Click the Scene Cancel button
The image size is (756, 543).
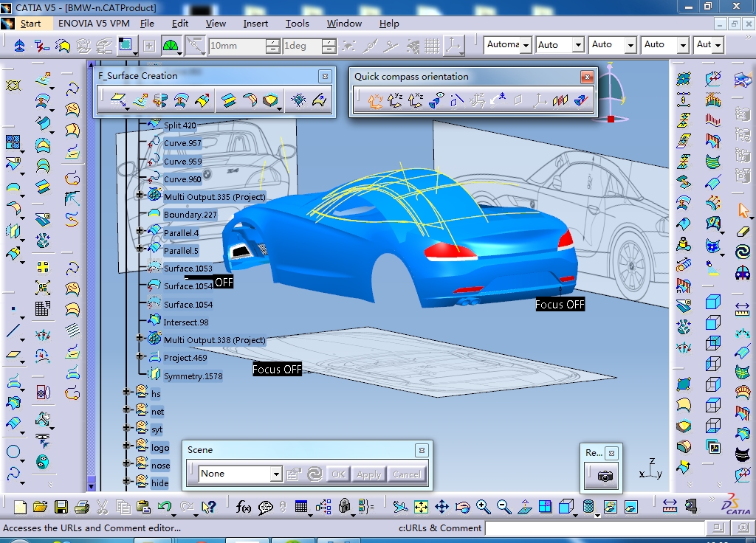407,474
